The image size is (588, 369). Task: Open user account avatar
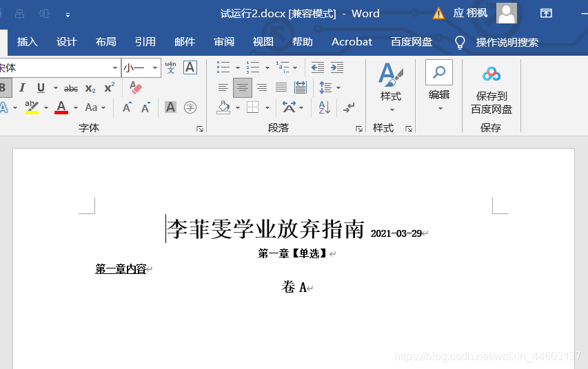(507, 13)
